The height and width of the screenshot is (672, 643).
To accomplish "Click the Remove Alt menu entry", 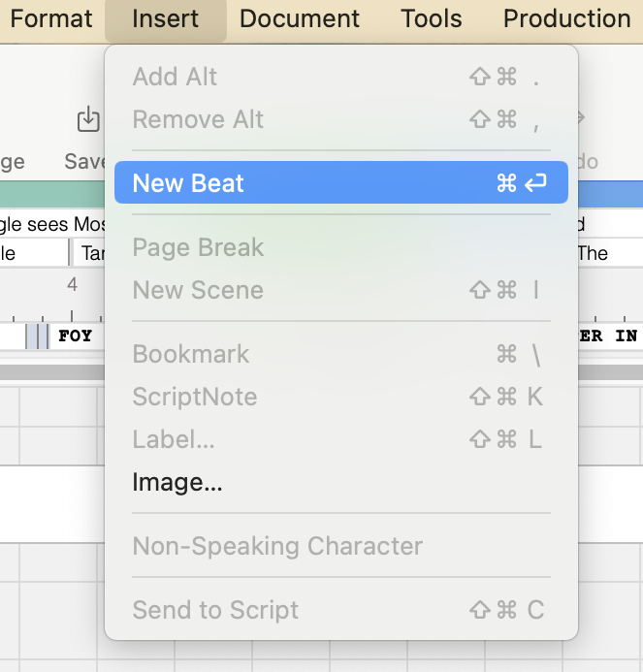I will point(341,119).
